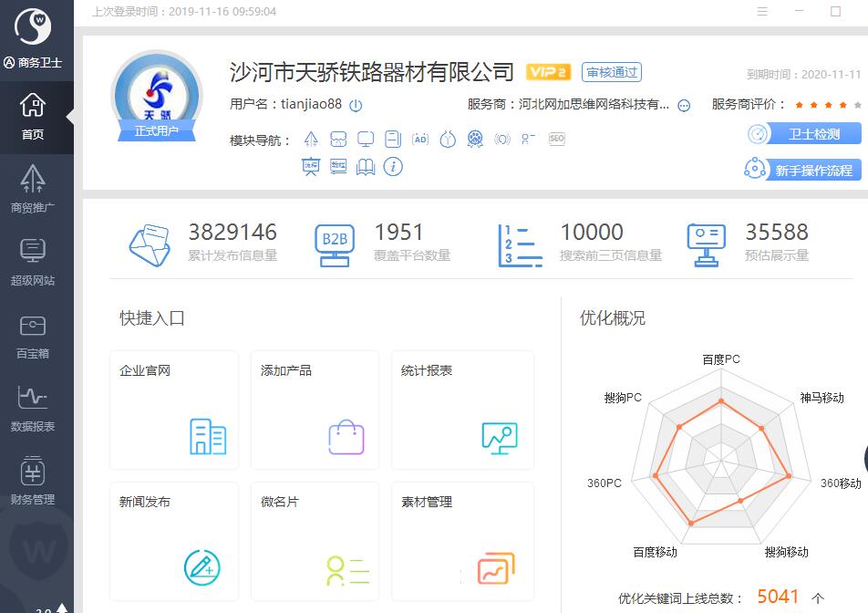The height and width of the screenshot is (613, 868).
Task: Open the Baidu paw badge module icon
Action: pyautogui.click(x=475, y=139)
